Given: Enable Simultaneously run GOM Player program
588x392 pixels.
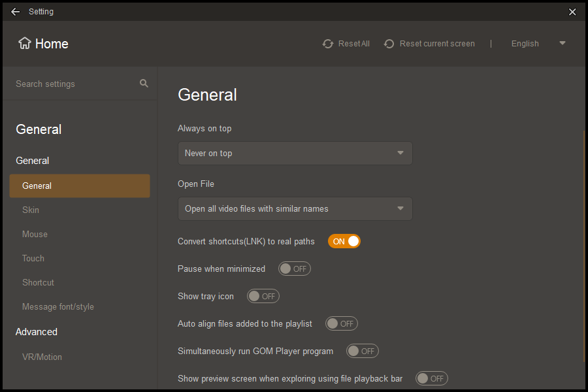Looking at the screenshot, I should point(362,351).
